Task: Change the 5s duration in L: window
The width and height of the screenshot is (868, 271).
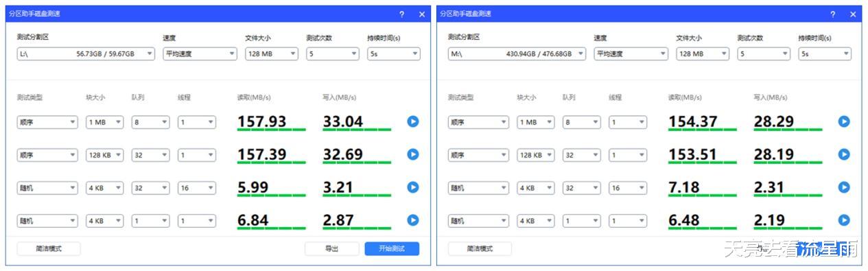Action: pos(394,54)
